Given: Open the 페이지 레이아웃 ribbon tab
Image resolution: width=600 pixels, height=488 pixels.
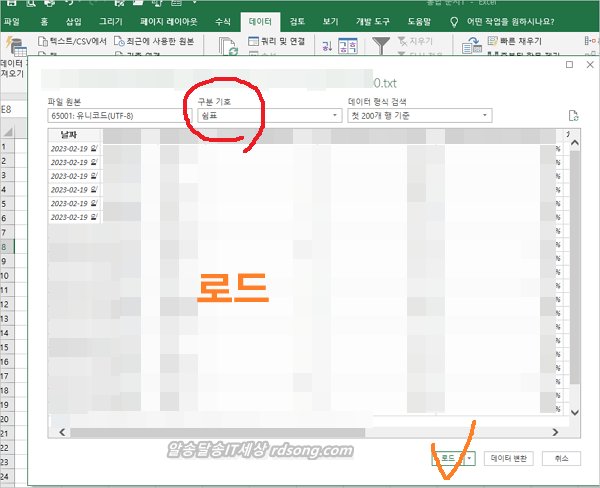Looking at the screenshot, I should coord(166,20).
